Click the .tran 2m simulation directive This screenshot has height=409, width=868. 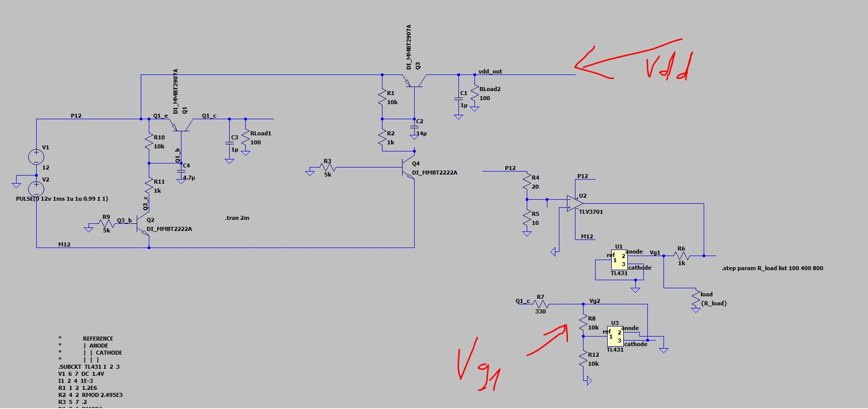point(237,218)
